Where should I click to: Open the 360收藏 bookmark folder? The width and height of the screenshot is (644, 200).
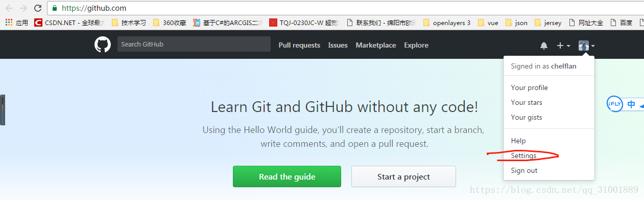[x=170, y=23]
